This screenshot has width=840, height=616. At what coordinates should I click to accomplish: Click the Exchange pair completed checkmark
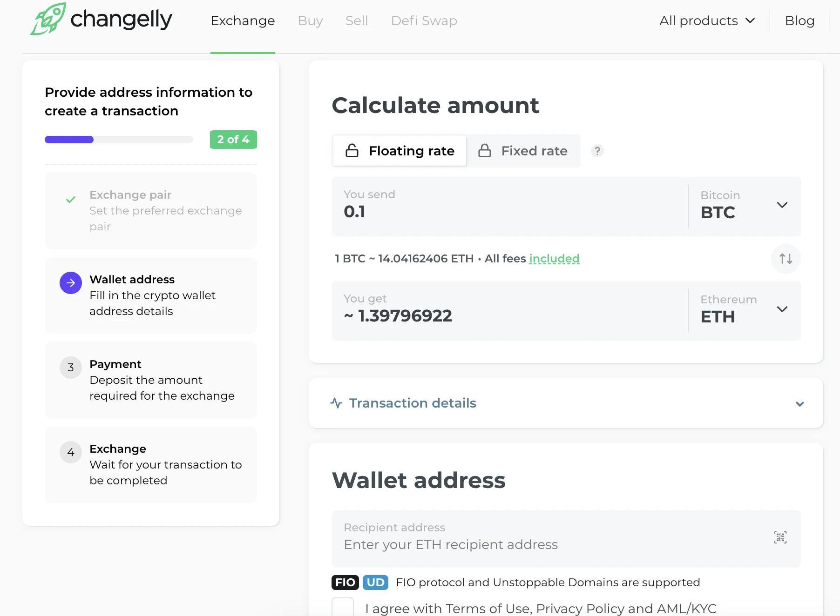point(71,200)
